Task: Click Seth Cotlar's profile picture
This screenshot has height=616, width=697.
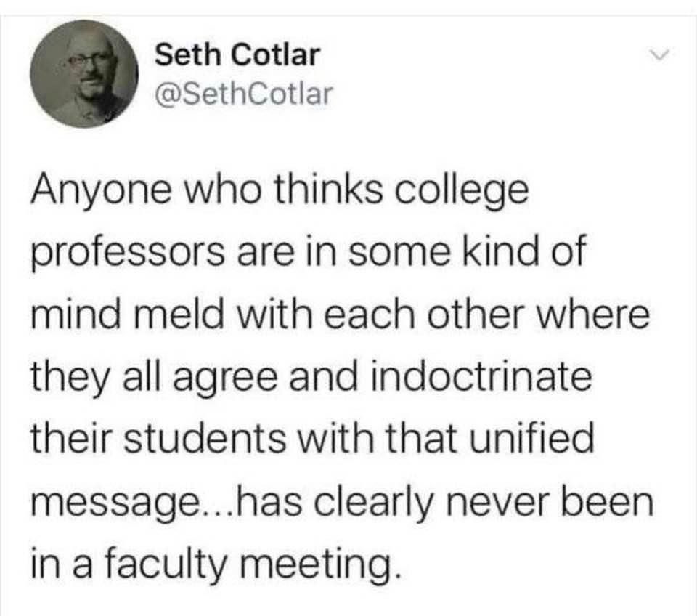Action: click(x=86, y=73)
